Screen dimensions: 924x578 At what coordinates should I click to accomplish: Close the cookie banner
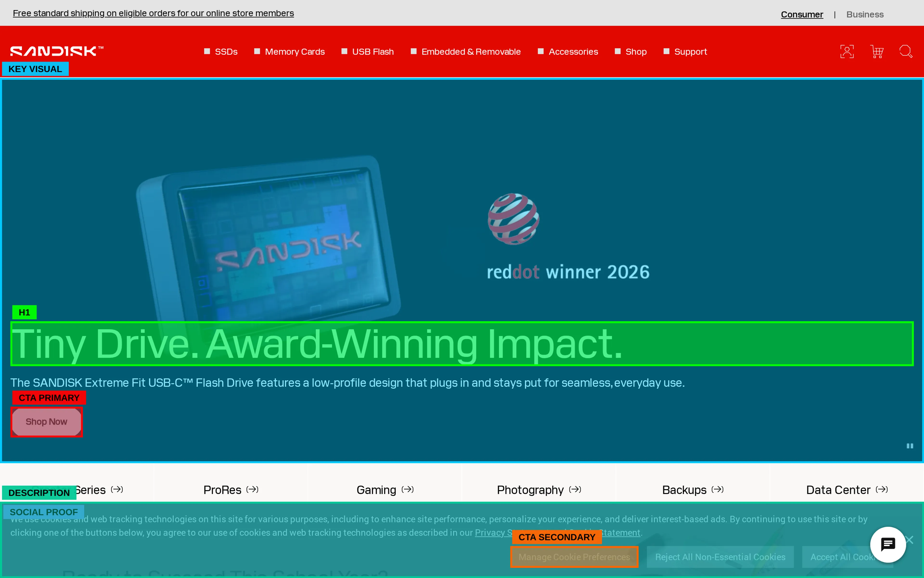[910, 540]
